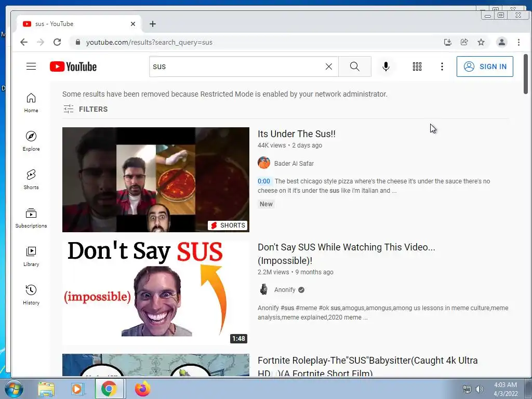Click the magnifying glass search button

pyautogui.click(x=354, y=66)
